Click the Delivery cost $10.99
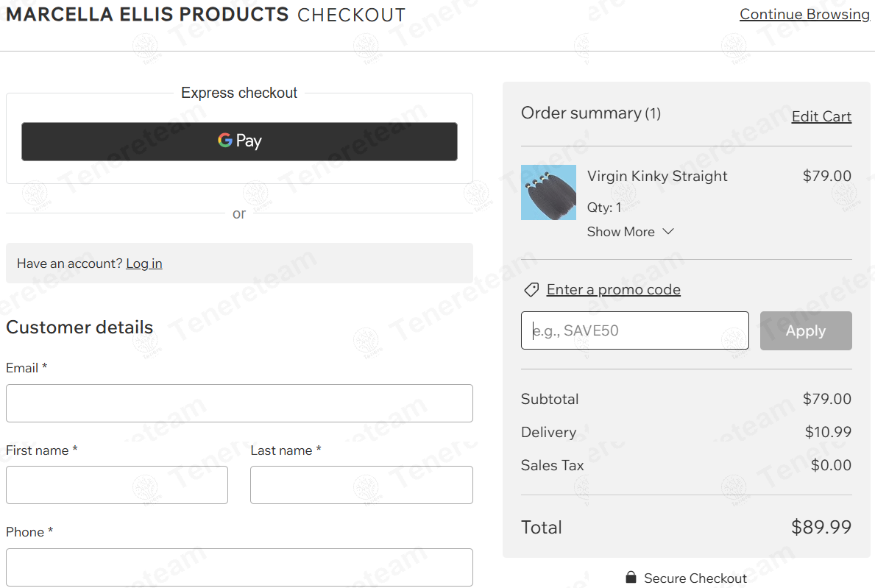 click(x=828, y=432)
